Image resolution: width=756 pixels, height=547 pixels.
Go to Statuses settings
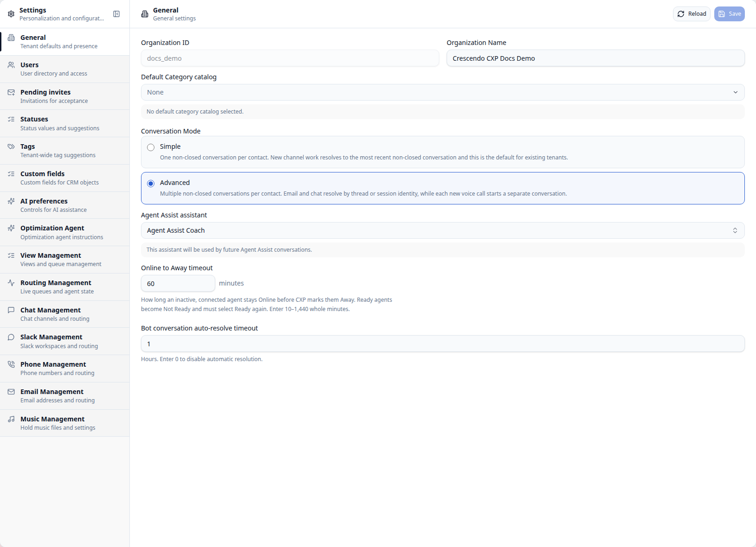[64, 123]
